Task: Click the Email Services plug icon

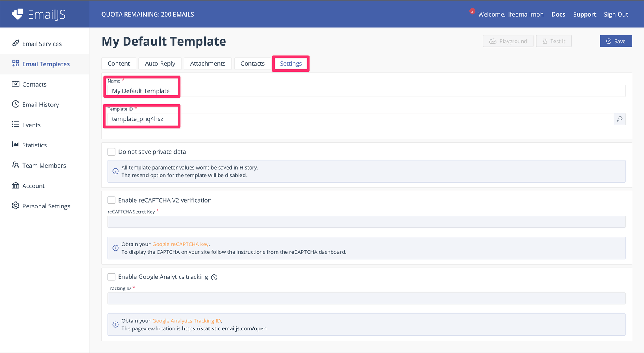Action: click(16, 43)
